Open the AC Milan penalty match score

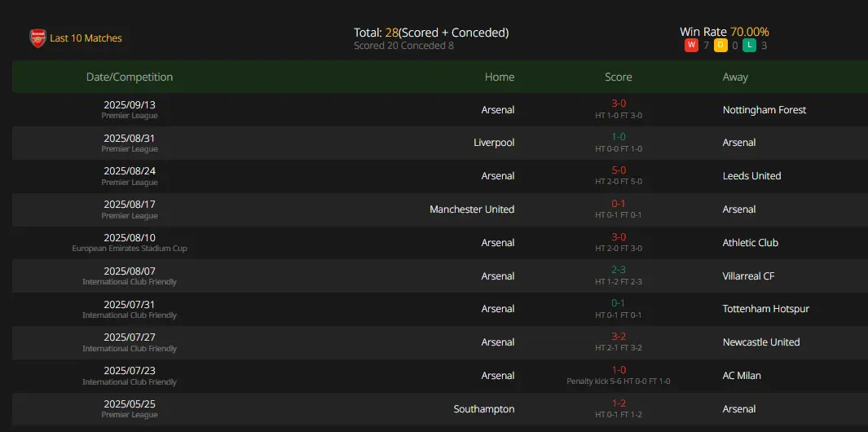[x=619, y=370]
